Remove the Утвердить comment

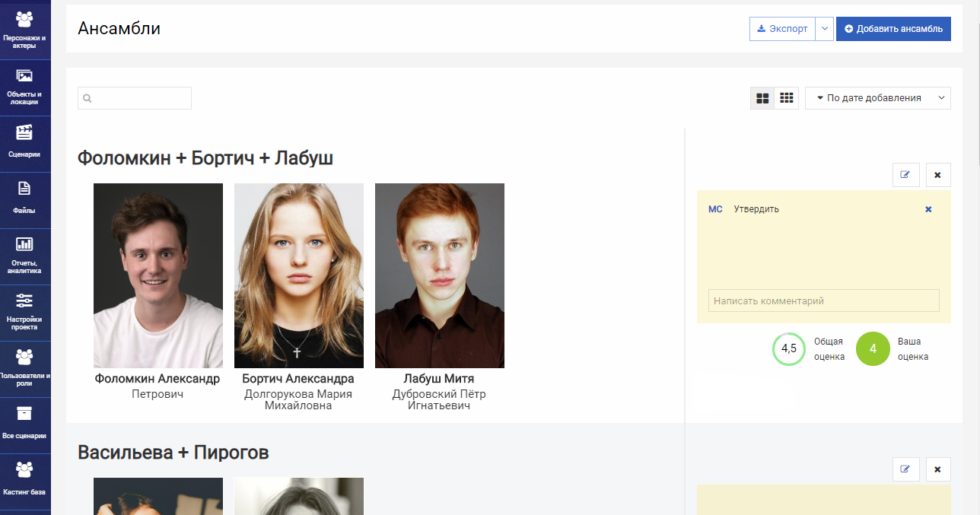tap(928, 209)
